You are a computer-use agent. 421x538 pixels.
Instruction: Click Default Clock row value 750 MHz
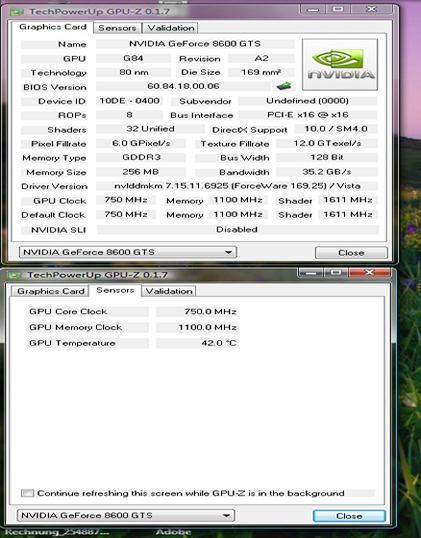tap(126, 214)
